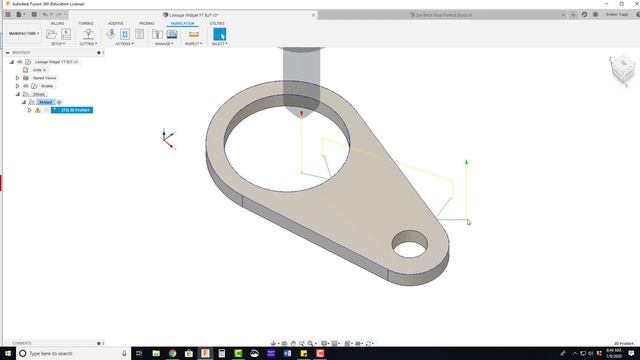The image size is (640, 360).
Task: Open the Actions dropdown menu
Action: tap(124, 44)
